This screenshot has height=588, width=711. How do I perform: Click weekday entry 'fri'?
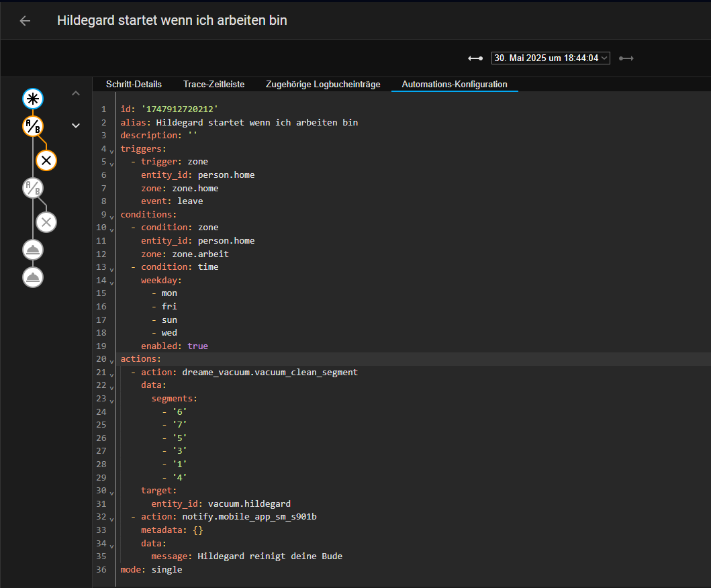[169, 307]
